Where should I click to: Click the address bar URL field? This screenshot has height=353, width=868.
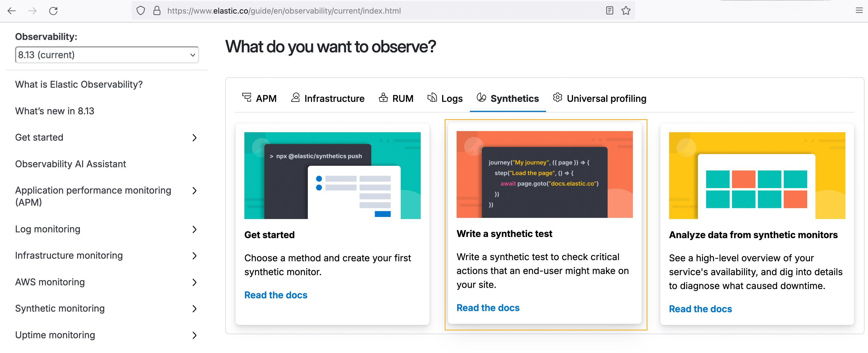click(x=383, y=11)
